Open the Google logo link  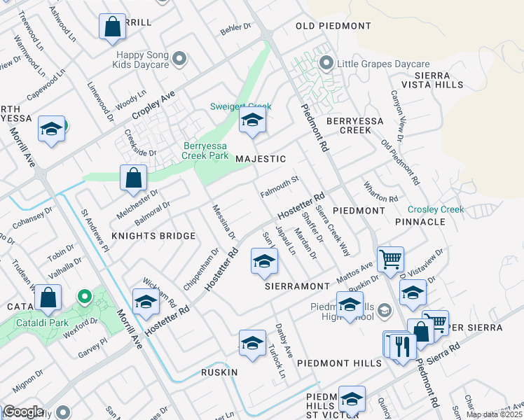(x=23, y=412)
